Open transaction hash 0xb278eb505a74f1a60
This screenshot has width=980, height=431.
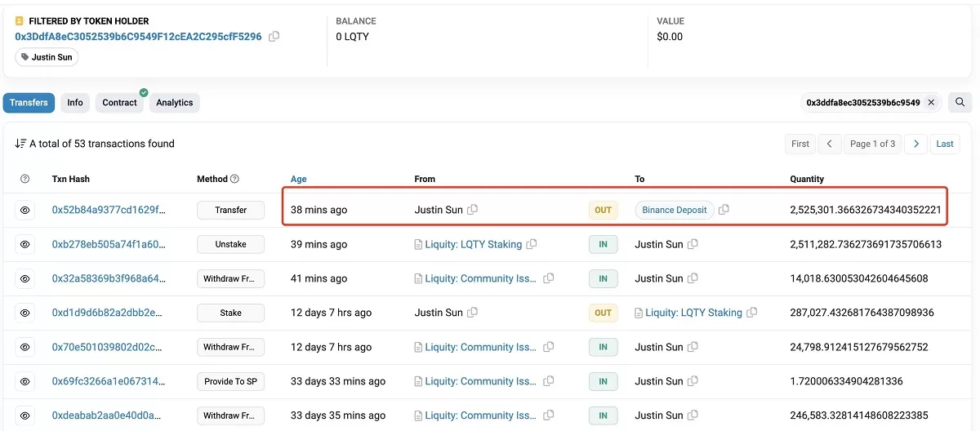pyautogui.click(x=109, y=244)
